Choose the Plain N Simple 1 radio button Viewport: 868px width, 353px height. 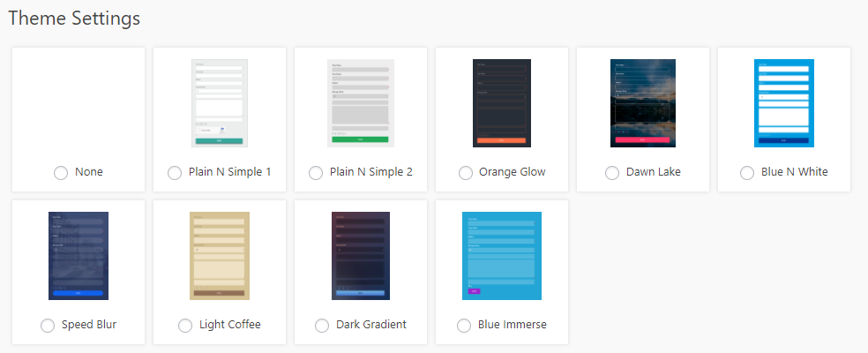(x=175, y=173)
